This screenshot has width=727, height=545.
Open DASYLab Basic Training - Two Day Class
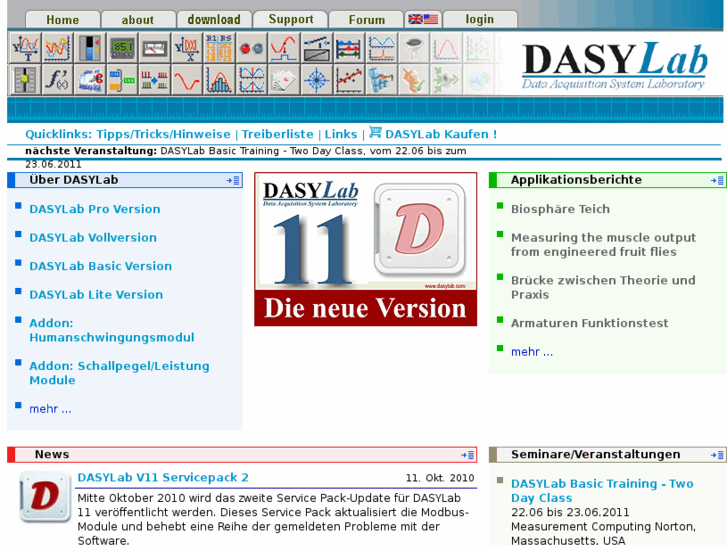coord(602,491)
